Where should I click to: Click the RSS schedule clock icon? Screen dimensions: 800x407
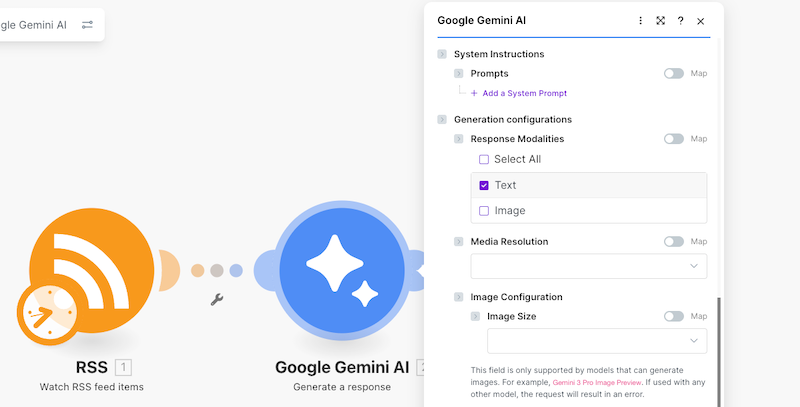point(47,315)
